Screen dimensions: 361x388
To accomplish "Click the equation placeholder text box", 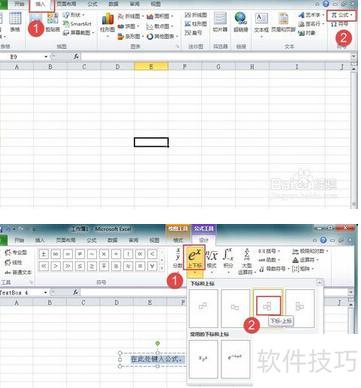I will [x=156, y=359].
